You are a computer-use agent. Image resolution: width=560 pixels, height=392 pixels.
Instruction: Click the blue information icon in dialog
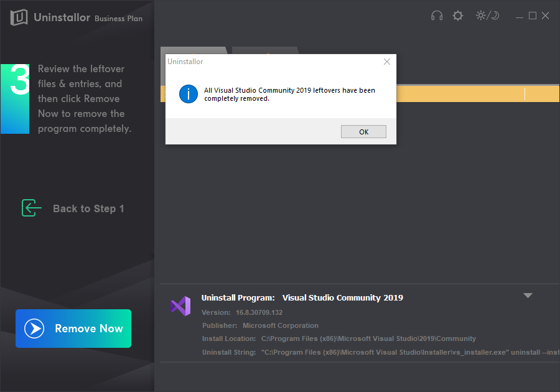(188, 94)
